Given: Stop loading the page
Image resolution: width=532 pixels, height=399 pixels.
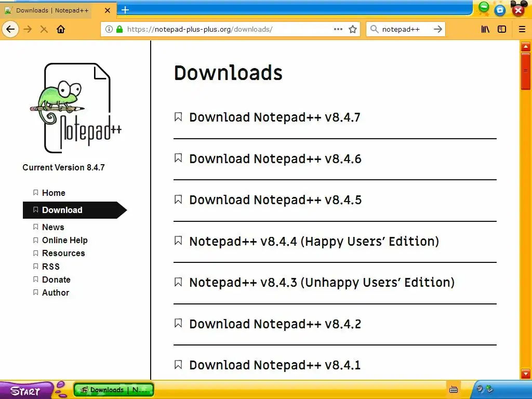Looking at the screenshot, I should click(44, 29).
